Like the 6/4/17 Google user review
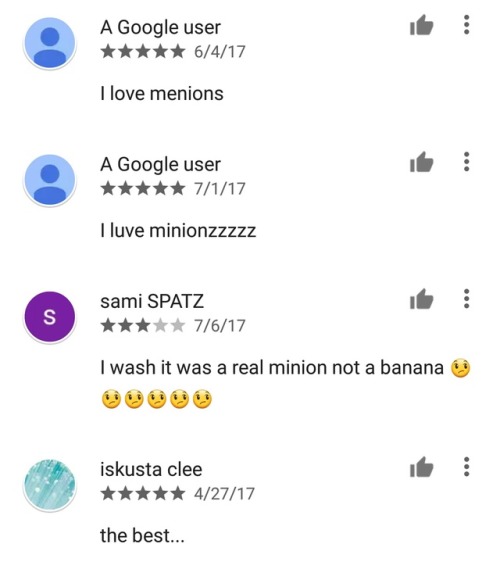Viewport: 500px width, 562px height. [422, 25]
